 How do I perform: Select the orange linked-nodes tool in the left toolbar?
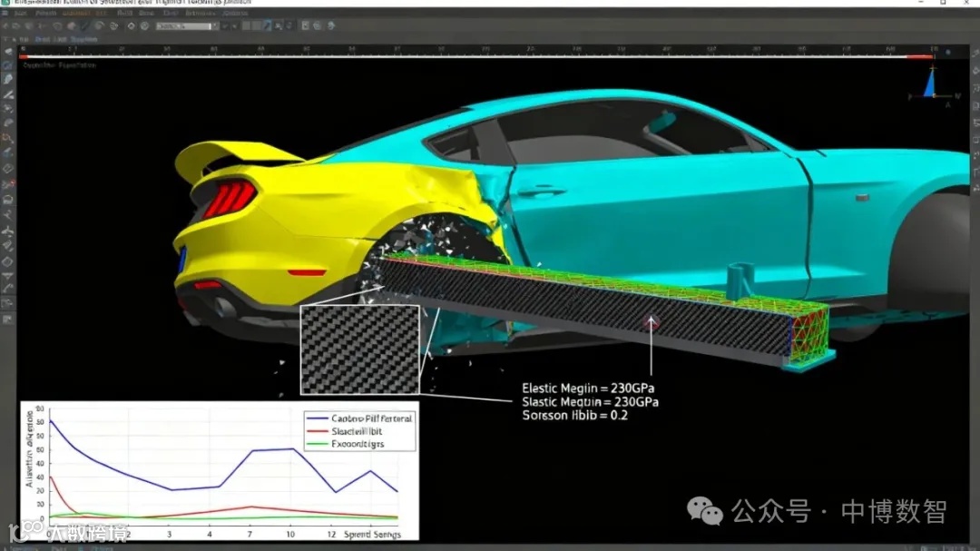[x=8, y=138]
